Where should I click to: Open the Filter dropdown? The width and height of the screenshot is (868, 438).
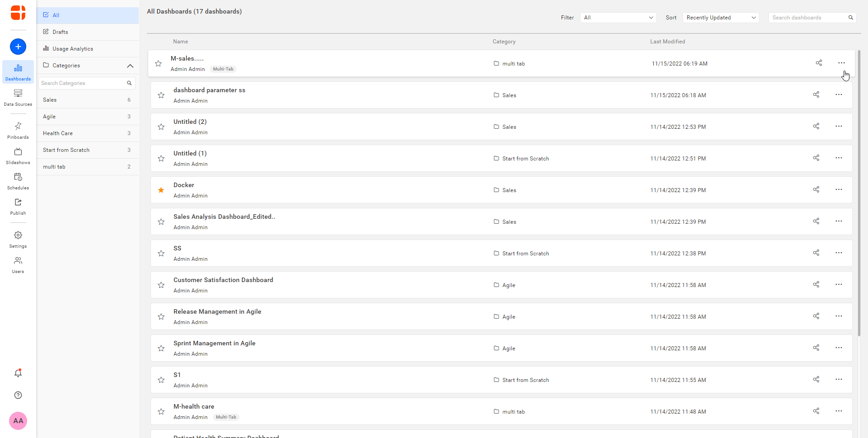tap(618, 18)
